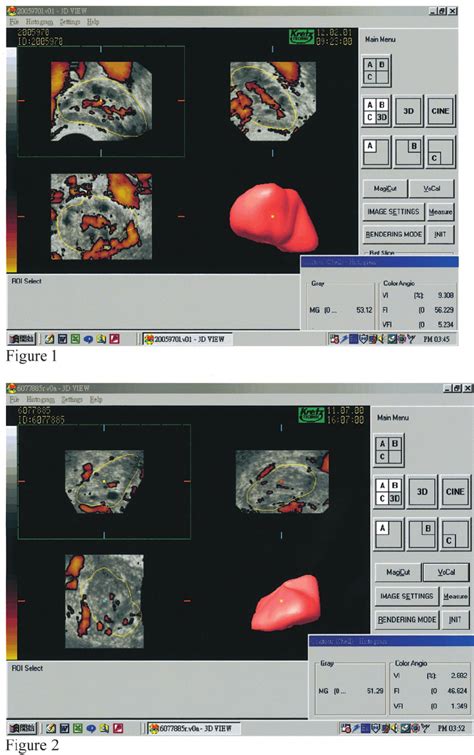Click the VI value 9.308
The image size is (474, 755).
click(x=446, y=295)
